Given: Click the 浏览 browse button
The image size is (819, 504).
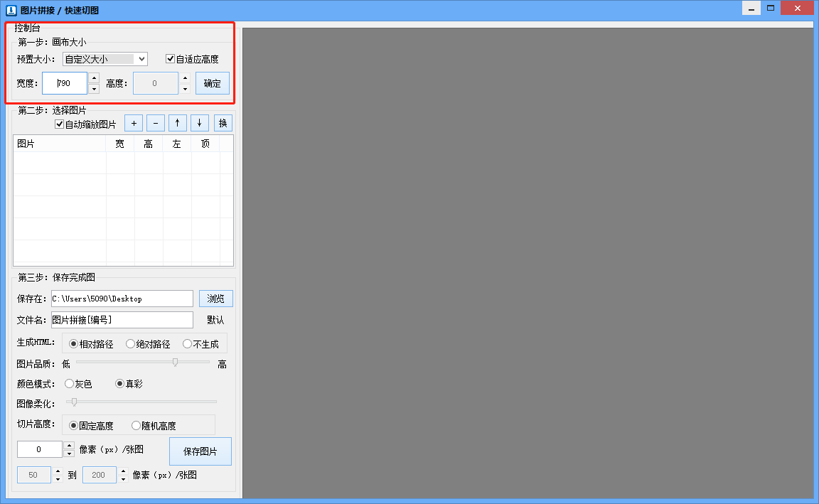Looking at the screenshot, I should point(215,299).
